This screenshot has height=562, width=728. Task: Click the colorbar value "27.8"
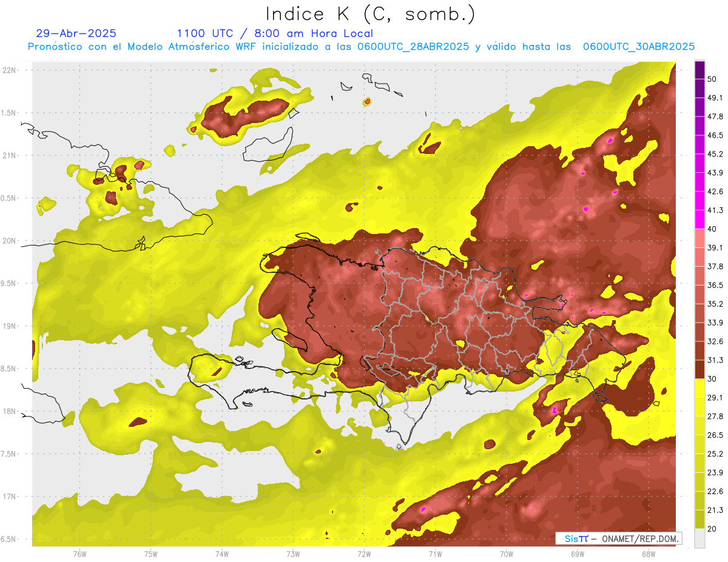click(x=715, y=416)
